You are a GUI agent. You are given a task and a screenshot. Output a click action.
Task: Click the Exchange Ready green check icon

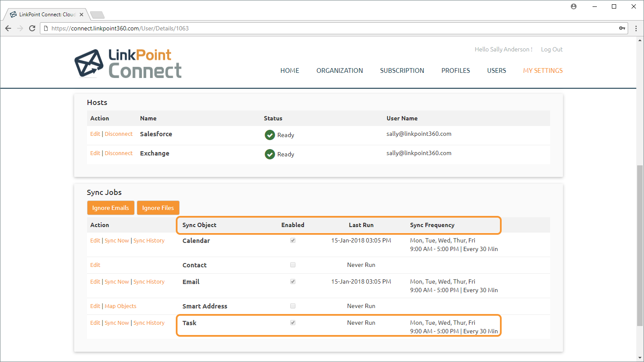coord(270,154)
